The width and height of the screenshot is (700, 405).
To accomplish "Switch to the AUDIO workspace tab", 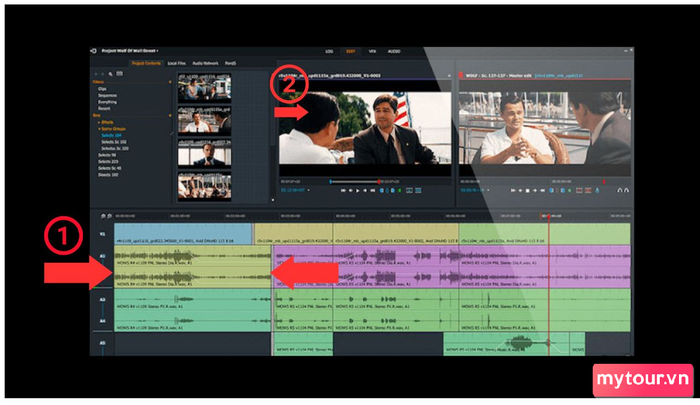I will 394,51.
